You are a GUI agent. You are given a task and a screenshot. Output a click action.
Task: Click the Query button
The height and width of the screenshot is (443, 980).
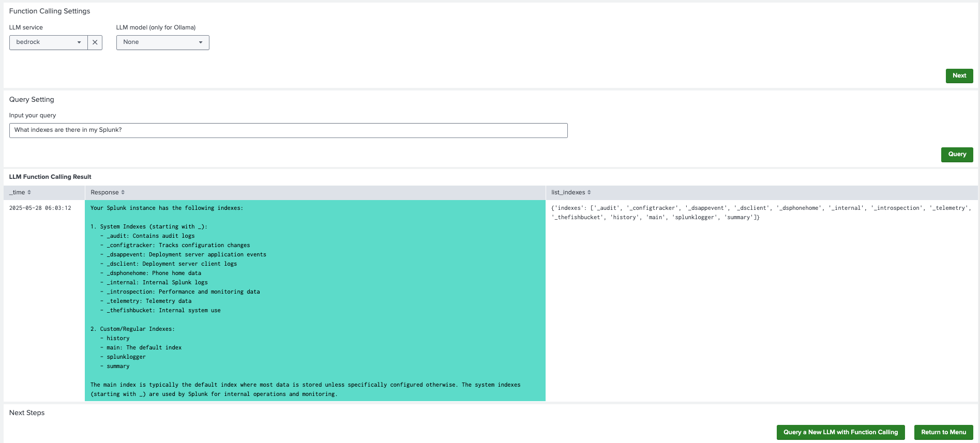point(957,155)
